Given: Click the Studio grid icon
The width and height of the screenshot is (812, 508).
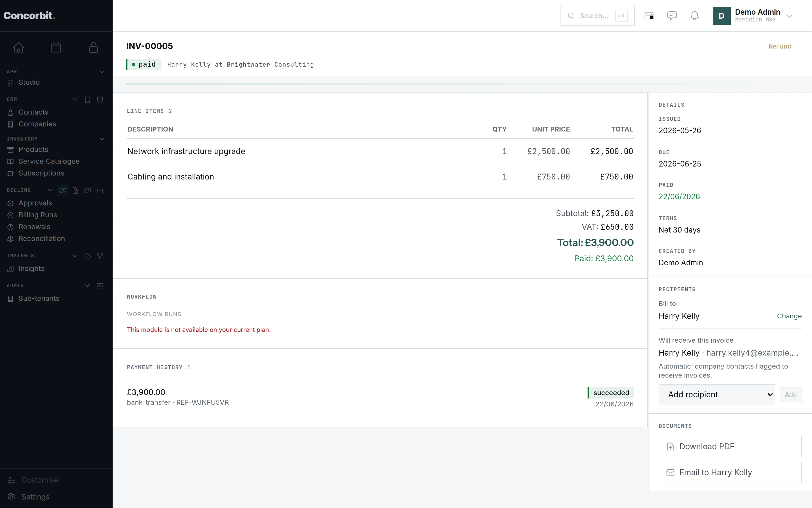Looking at the screenshot, I should pos(10,83).
